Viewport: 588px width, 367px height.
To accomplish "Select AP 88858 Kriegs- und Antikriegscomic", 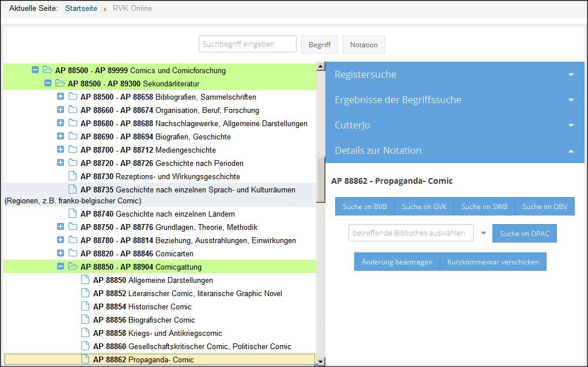I will 157,333.
